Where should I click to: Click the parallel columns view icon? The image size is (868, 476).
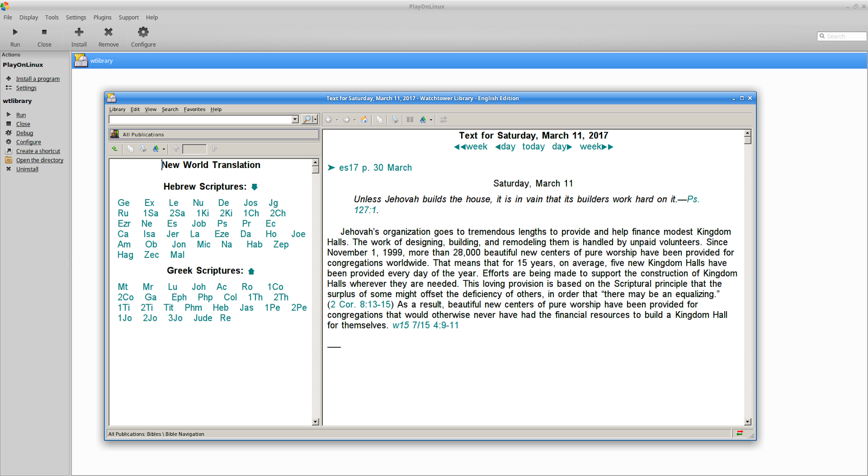click(410, 120)
